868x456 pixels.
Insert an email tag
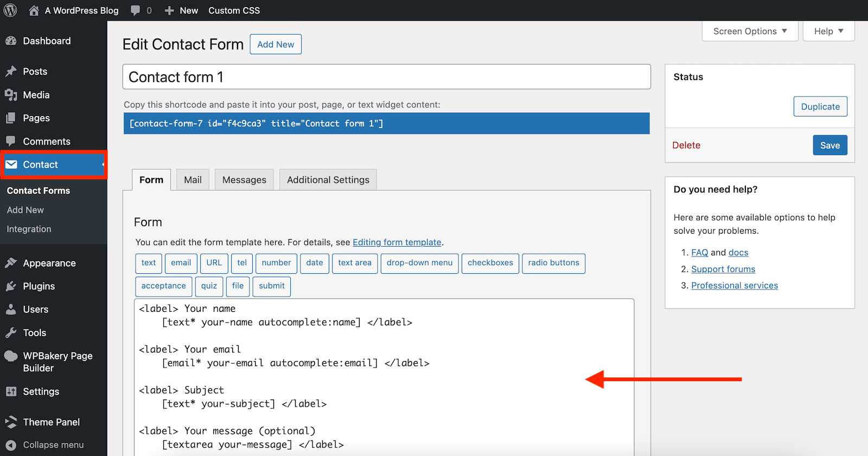coord(181,263)
